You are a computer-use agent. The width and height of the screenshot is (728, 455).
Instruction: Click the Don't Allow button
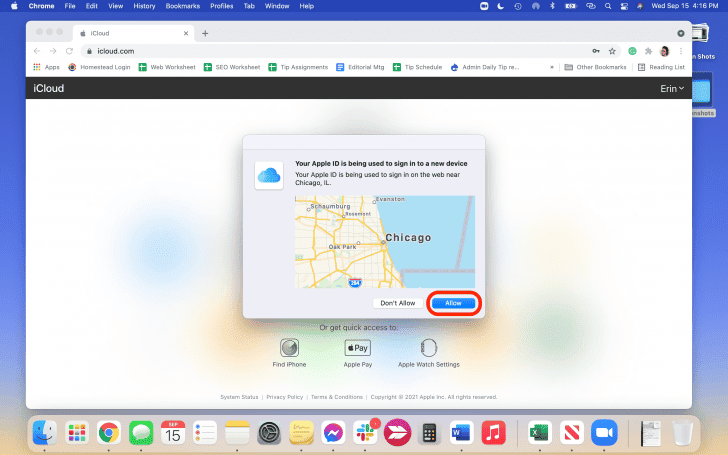click(x=398, y=302)
